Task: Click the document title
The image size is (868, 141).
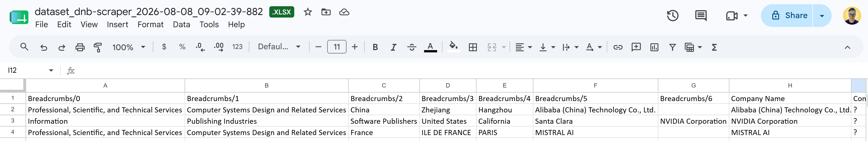Action: [149, 12]
